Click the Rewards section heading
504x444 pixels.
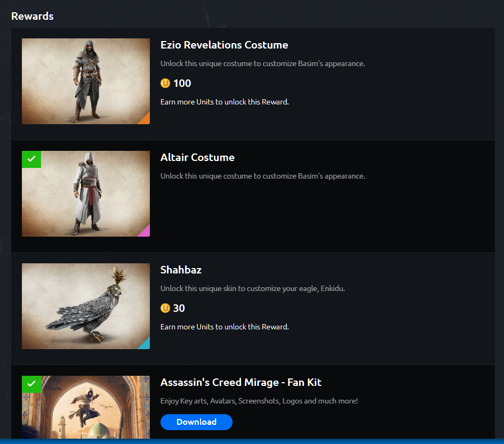pyautogui.click(x=33, y=16)
